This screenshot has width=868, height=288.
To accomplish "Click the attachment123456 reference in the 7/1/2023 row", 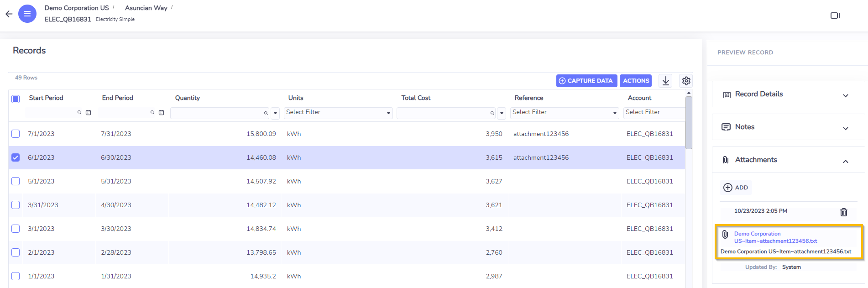I will [541, 134].
